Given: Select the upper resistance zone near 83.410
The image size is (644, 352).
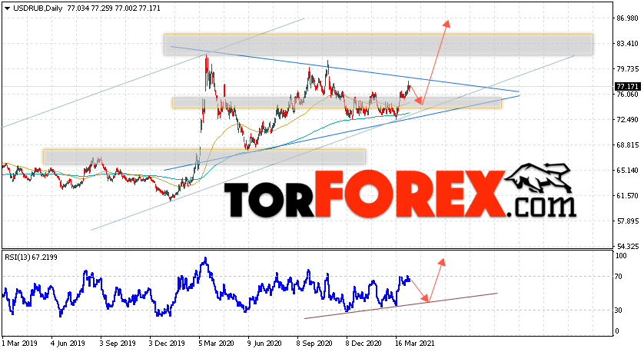Looking at the screenshot, I should click(378, 45).
